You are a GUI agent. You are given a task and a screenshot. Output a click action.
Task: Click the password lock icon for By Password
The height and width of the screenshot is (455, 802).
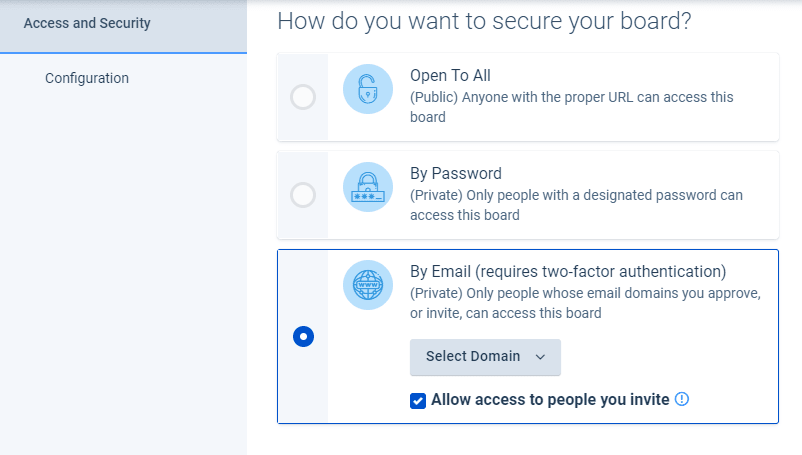(368, 188)
